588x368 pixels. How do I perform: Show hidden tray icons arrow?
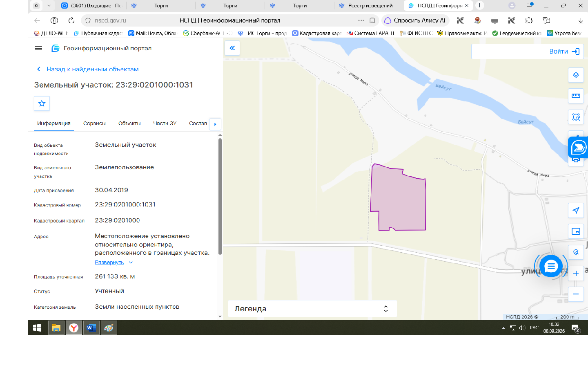click(503, 328)
